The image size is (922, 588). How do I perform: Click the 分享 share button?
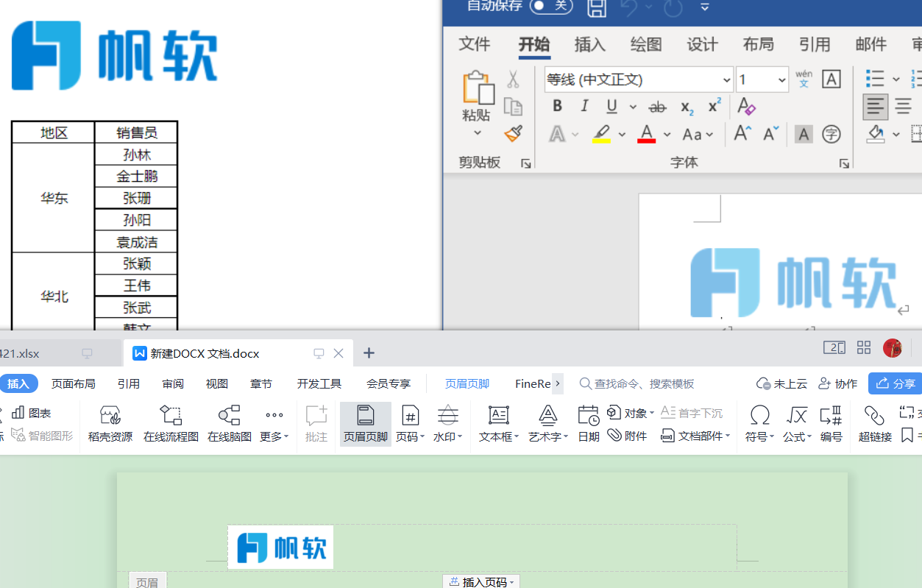click(896, 383)
